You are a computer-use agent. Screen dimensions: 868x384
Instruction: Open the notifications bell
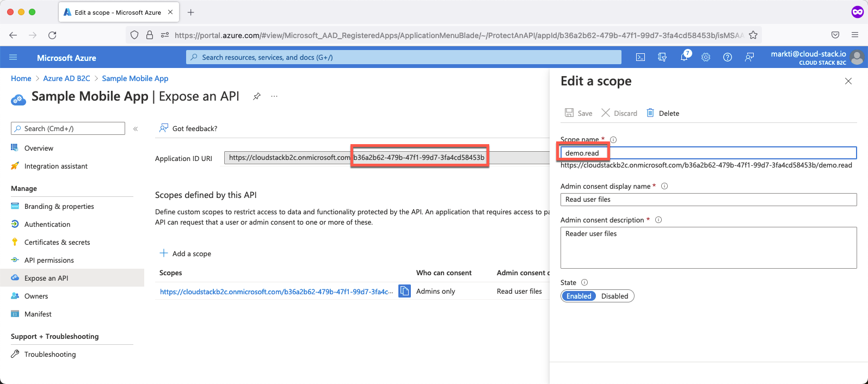(684, 57)
